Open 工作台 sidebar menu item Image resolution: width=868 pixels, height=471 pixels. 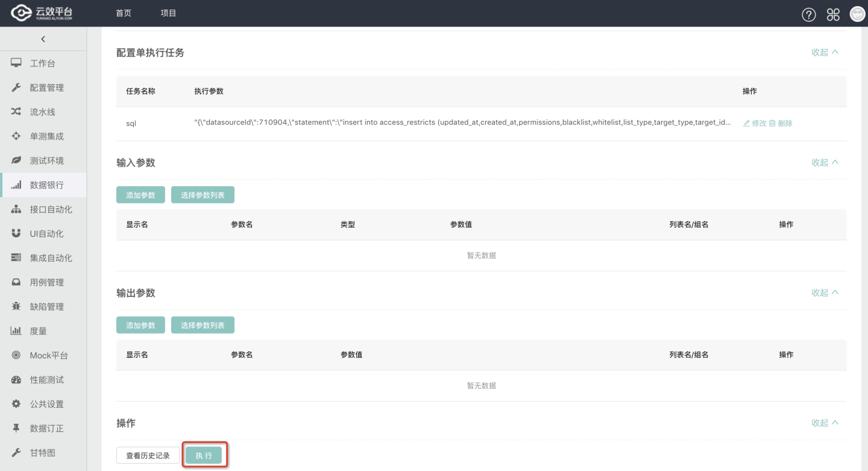coord(43,63)
